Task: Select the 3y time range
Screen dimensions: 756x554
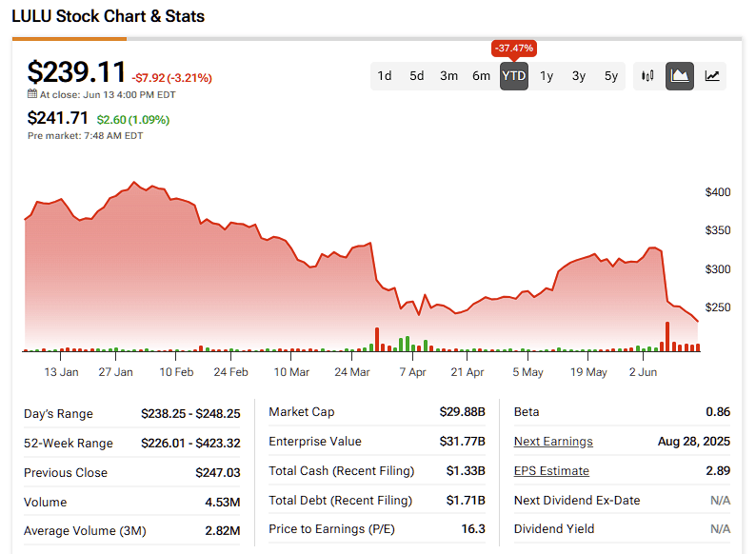Action: coord(579,76)
